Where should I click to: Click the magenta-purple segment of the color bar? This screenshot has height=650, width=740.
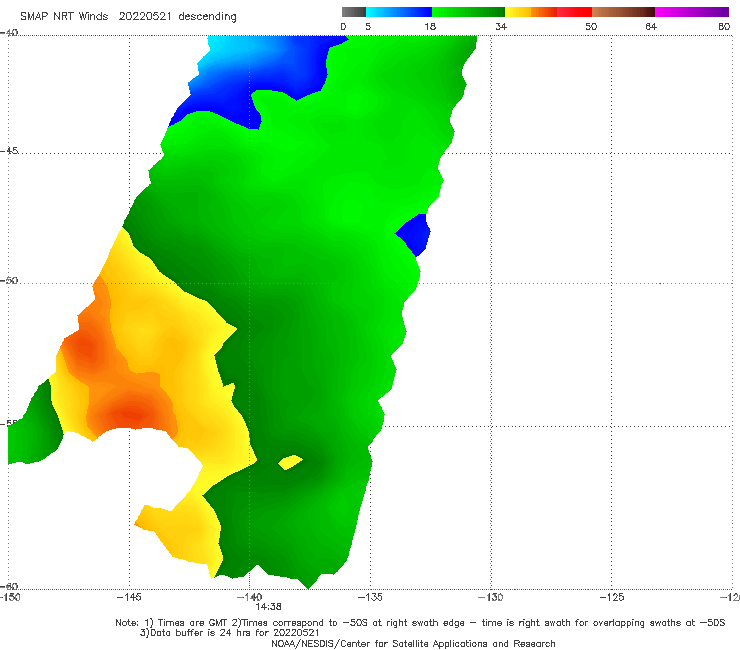pyautogui.click(x=692, y=12)
